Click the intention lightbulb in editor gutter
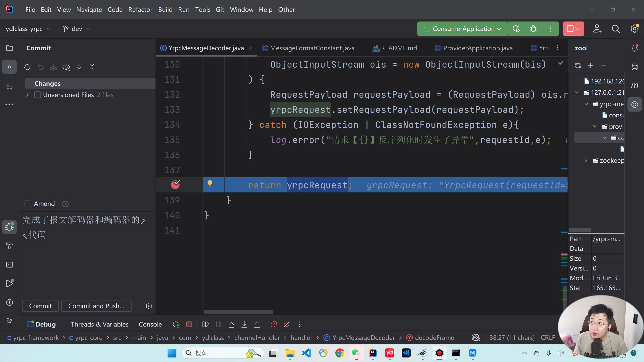This screenshot has width=644, height=362. 210,184
